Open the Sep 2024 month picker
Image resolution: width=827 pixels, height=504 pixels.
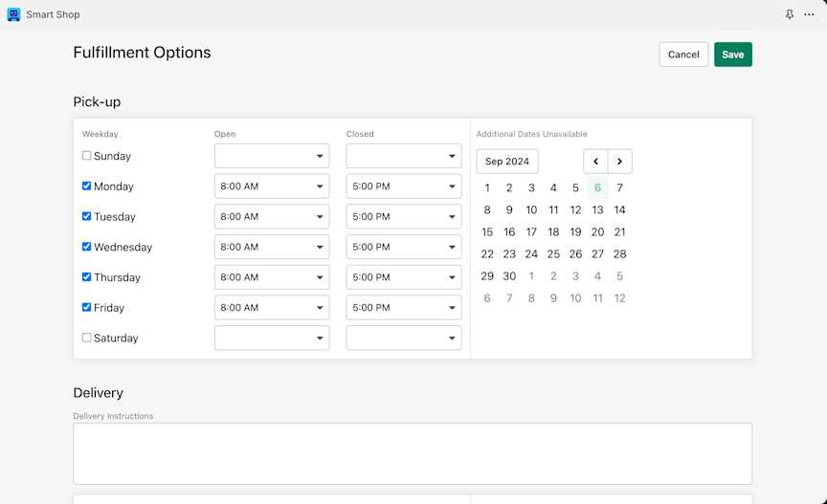point(507,162)
